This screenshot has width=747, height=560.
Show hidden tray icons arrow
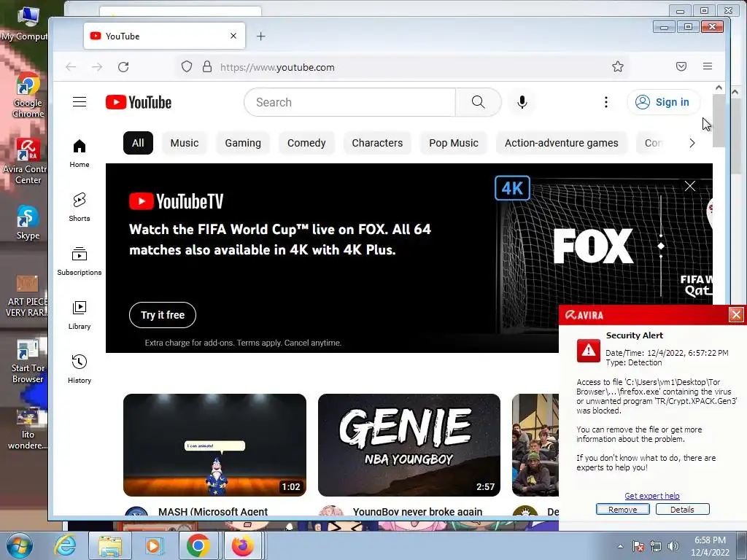click(620, 546)
